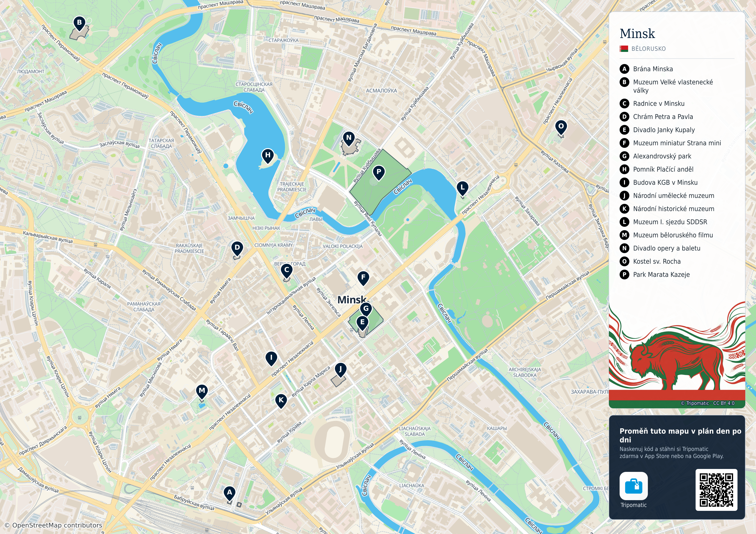
Task: Select legend item 'Muzeum Velké vlastenecké války'
Action: pos(666,86)
